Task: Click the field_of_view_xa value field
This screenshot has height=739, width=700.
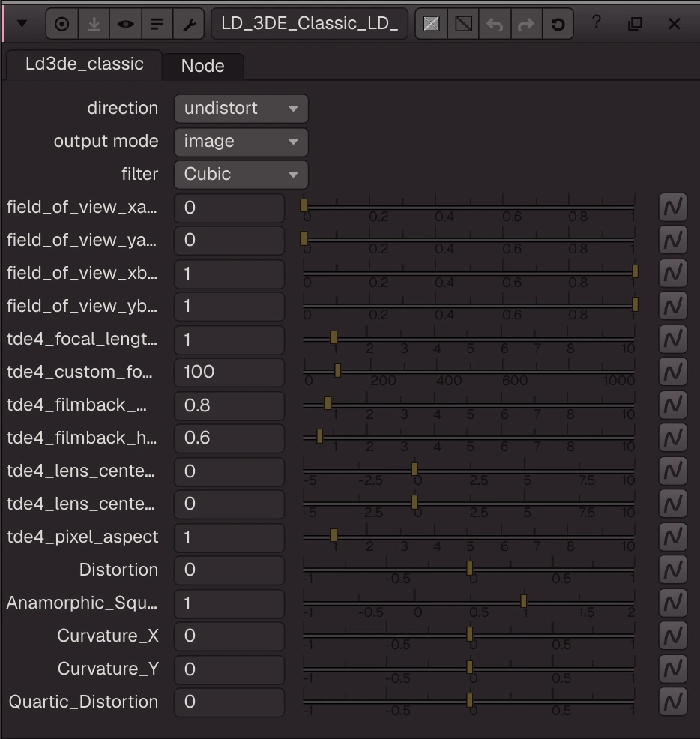Action: point(229,208)
